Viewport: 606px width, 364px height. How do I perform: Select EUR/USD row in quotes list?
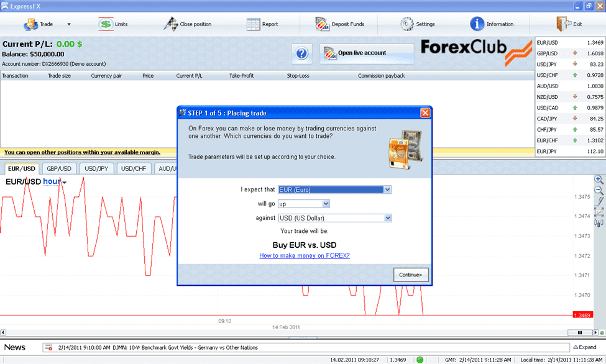click(570, 42)
